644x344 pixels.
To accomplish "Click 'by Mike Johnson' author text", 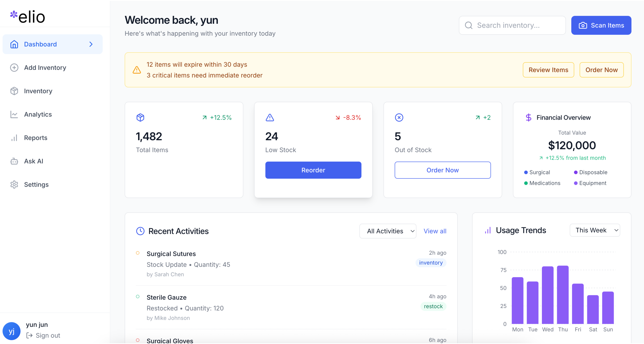I will pos(168,318).
